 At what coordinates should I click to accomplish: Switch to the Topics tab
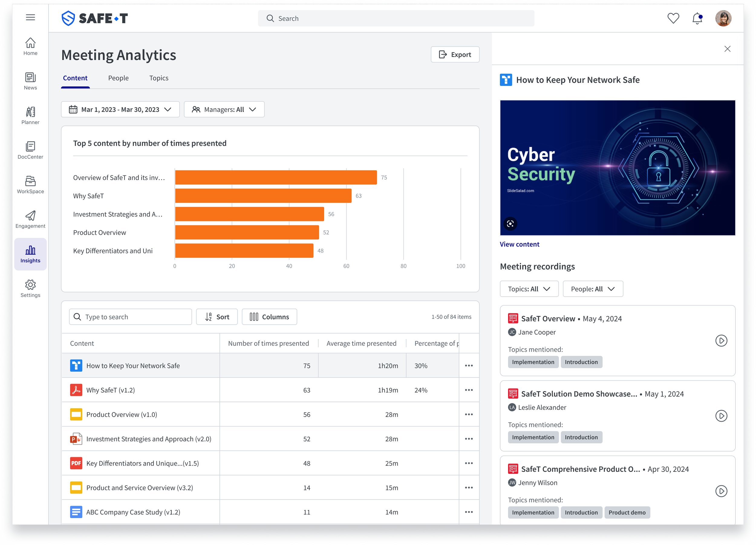159,78
